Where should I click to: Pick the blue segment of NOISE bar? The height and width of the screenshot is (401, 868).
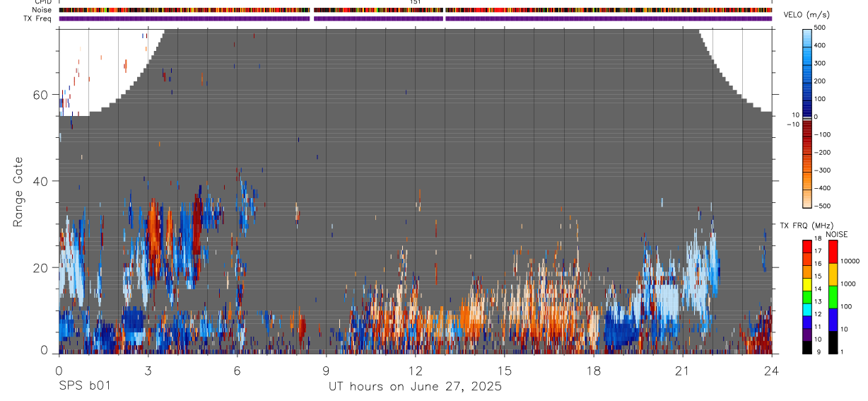pyautogui.click(x=833, y=320)
